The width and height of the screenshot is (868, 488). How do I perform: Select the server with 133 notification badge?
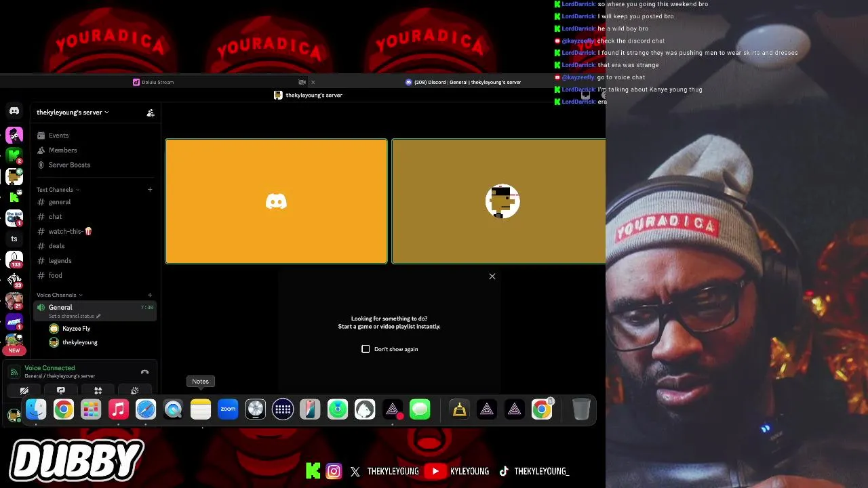[14, 260]
